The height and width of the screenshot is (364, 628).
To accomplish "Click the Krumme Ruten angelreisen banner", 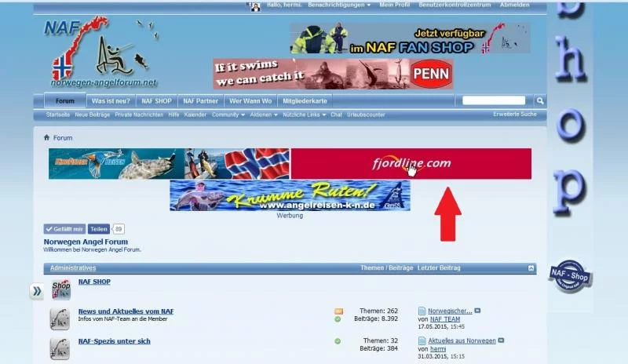I will 290,195.
